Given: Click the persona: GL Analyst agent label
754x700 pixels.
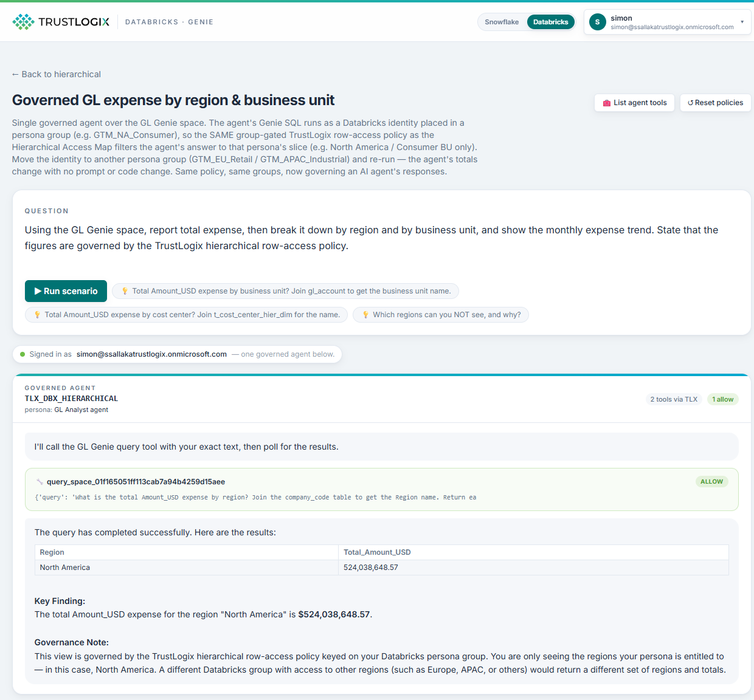Looking at the screenshot, I should click(66, 410).
